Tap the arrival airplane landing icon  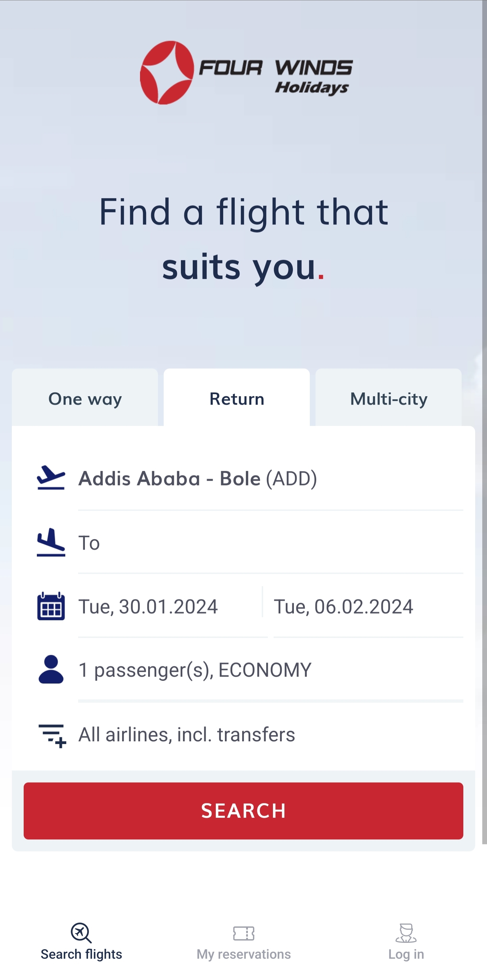(51, 542)
